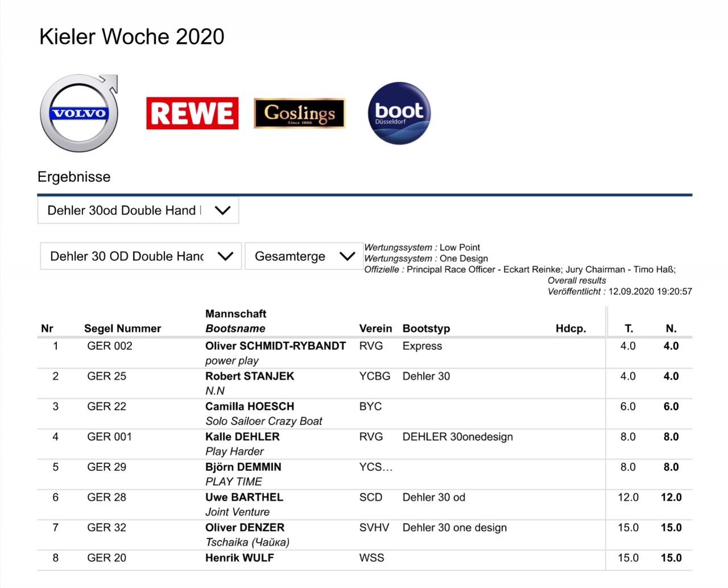
Task: Click the boot Düsseldorf logo
Action: [399, 113]
